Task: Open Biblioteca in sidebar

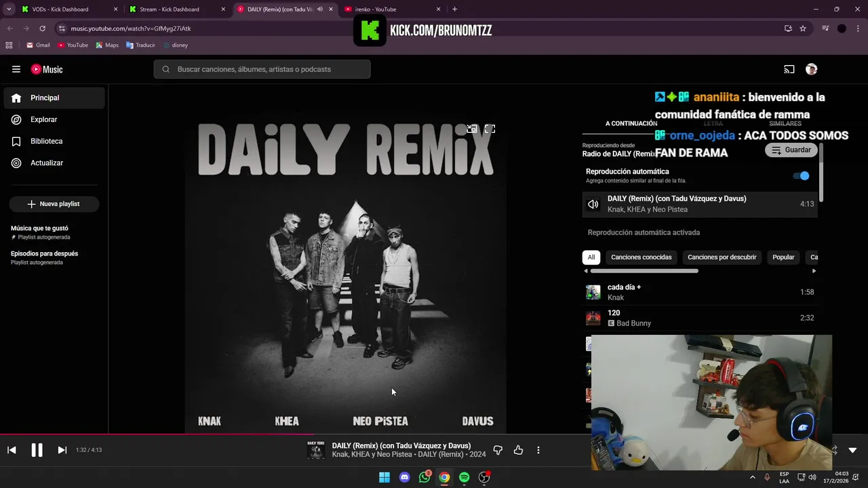Action: 54,141
